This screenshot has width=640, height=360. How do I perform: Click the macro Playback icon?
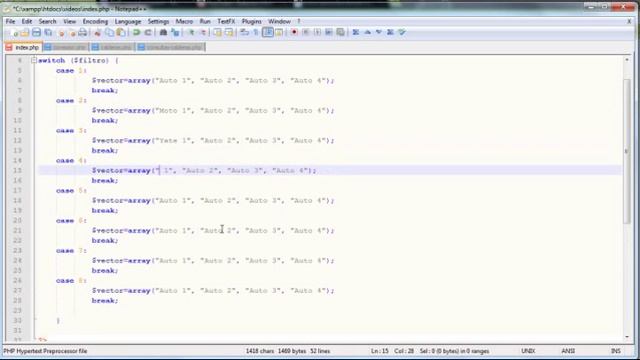(317, 33)
